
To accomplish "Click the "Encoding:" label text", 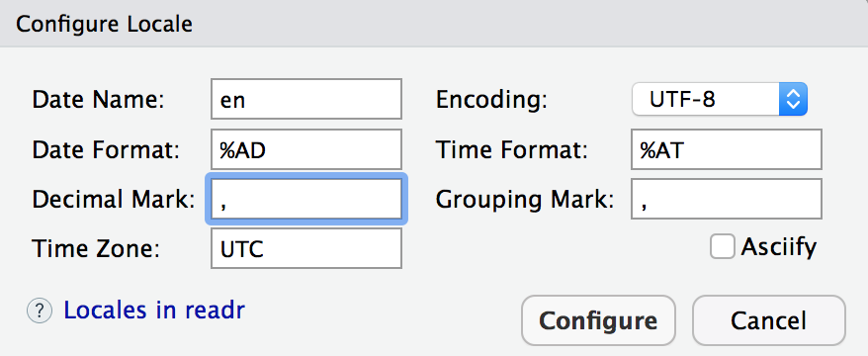I will pyautogui.click(x=491, y=100).
